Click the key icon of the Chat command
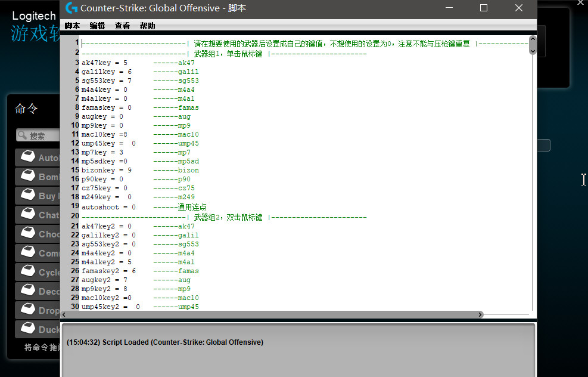Viewport: 588px width, 377px height. pyautogui.click(x=28, y=214)
